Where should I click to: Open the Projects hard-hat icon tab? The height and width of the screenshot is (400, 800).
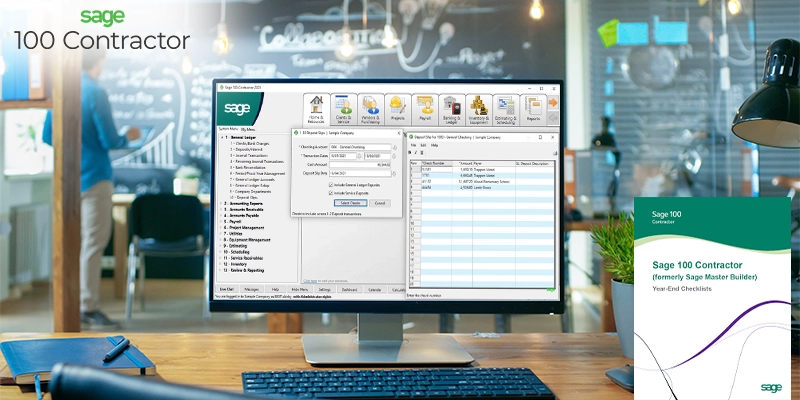397,104
